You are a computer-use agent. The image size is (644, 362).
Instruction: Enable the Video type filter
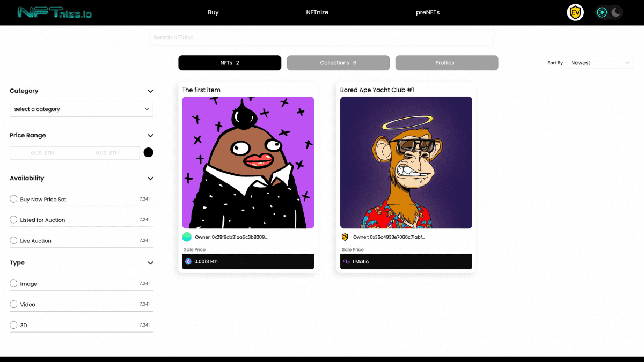[x=82, y=304]
